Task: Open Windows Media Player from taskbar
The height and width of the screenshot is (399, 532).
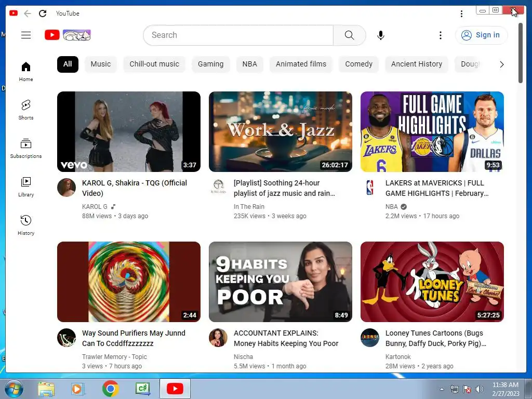Action: coord(77,389)
